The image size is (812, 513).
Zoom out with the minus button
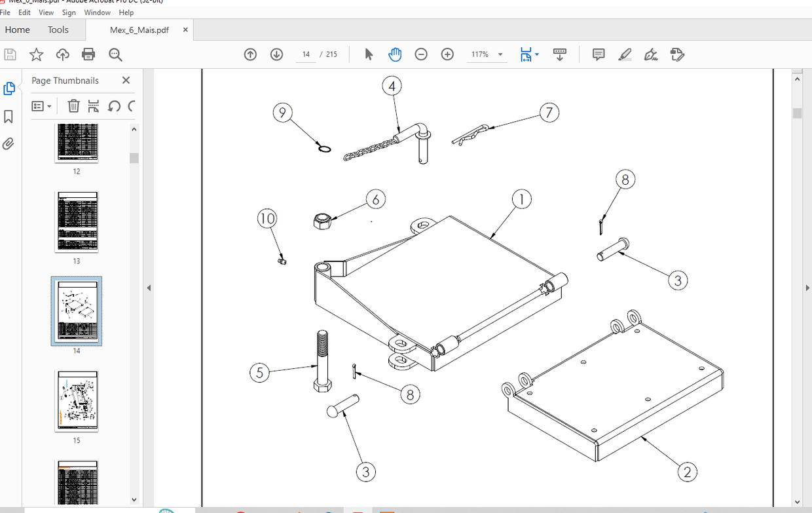[x=421, y=55]
